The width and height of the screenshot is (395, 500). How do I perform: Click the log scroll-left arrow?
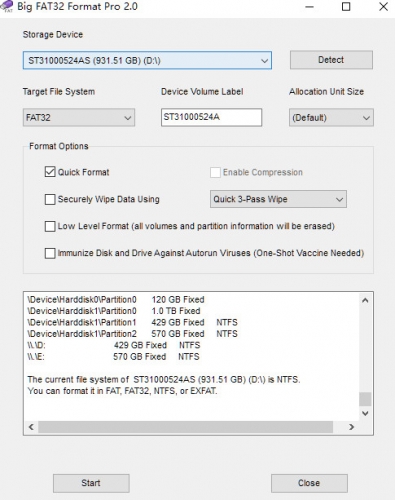(31, 427)
